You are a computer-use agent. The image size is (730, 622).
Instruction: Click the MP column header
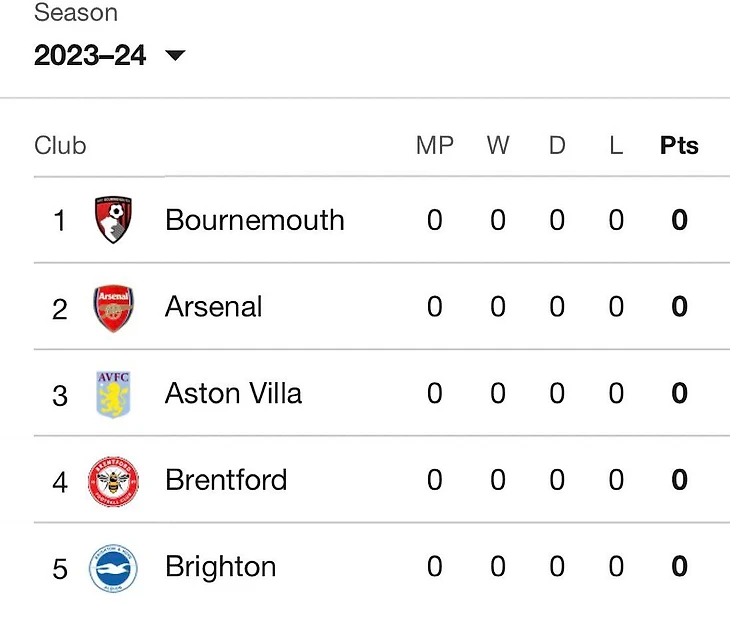click(434, 146)
